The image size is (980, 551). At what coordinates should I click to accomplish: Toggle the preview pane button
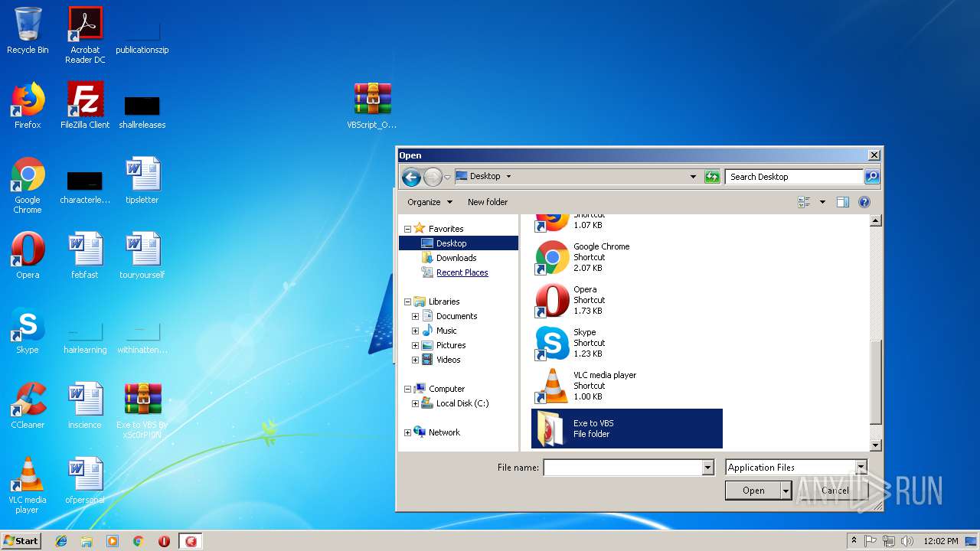tap(843, 202)
